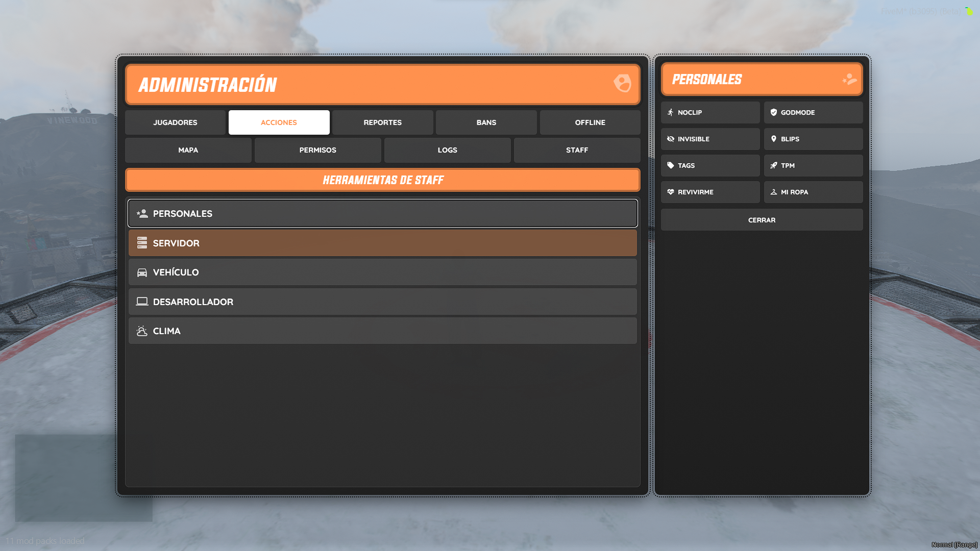Image resolution: width=980 pixels, height=551 pixels.
Task: Open the Logs tab
Action: pyautogui.click(x=447, y=150)
